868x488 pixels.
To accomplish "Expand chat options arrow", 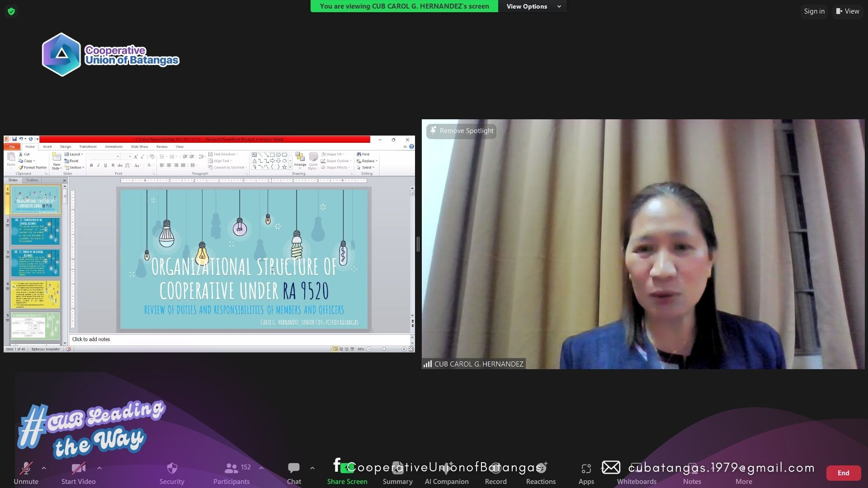I will [312, 468].
